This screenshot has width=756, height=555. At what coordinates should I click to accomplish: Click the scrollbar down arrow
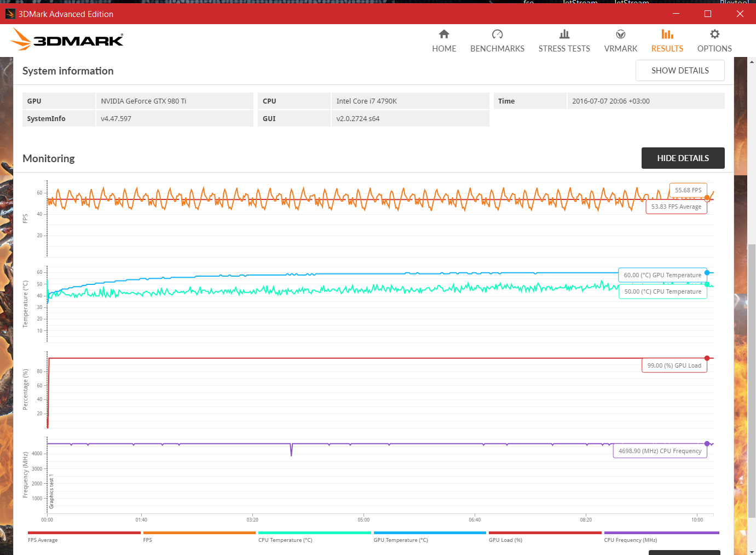pyautogui.click(x=752, y=551)
